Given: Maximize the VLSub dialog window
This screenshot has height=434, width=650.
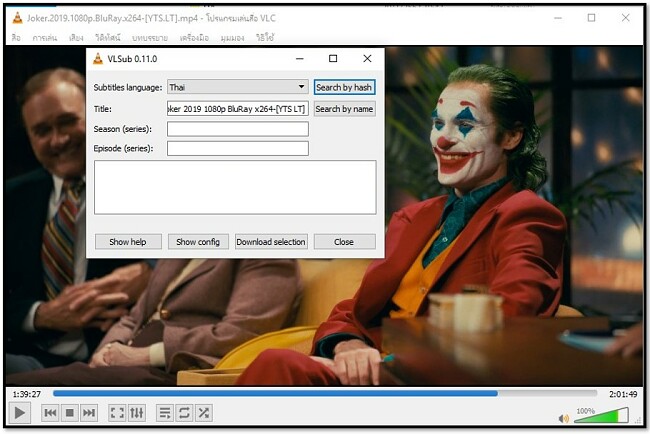Looking at the screenshot, I should pyautogui.click(x=333, y=58).
